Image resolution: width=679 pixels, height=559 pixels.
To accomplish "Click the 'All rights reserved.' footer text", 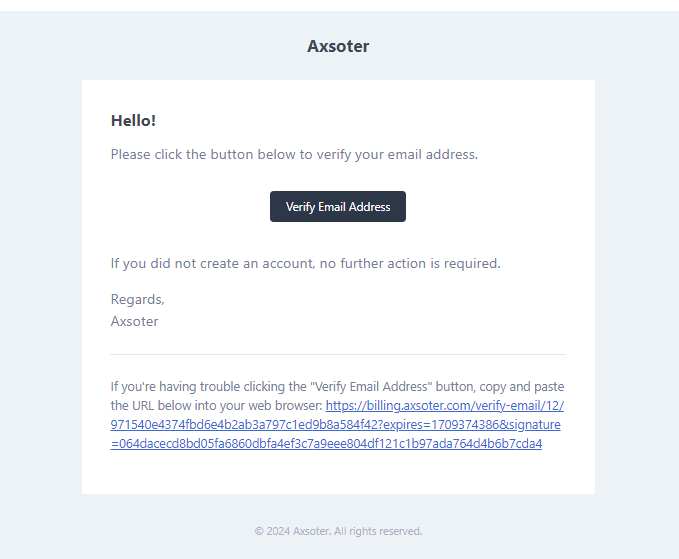I will tap(378, 531).
